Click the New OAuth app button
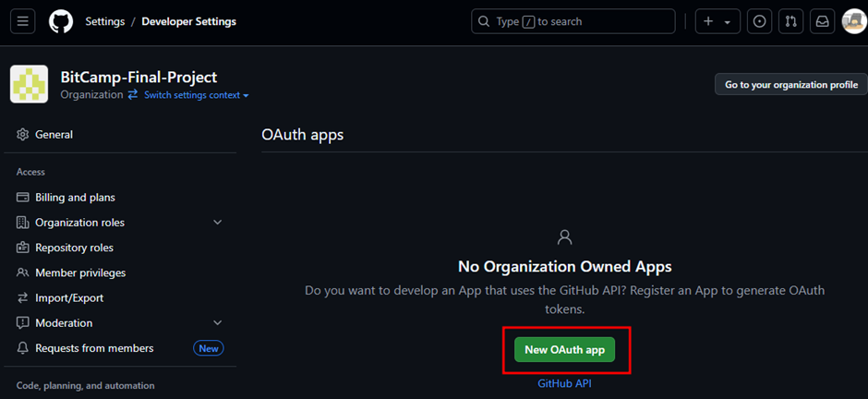The height and width of the screenshot is (399, 868). 564,350
